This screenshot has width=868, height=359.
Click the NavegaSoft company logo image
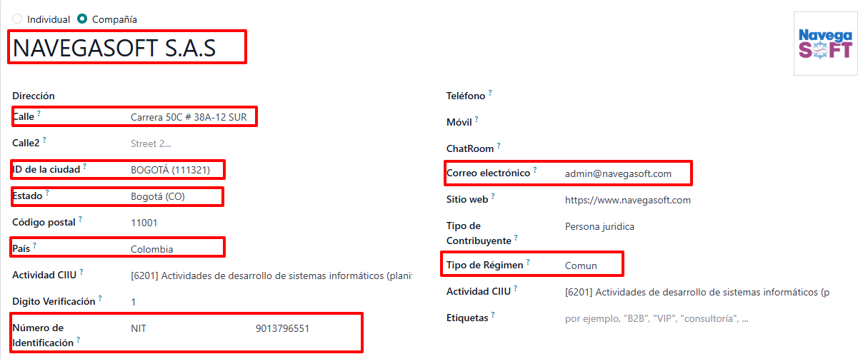[x=825, y=44]
